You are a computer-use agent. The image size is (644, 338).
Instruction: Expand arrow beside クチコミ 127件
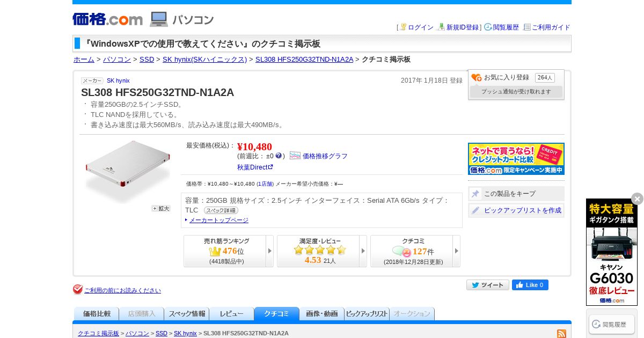coord(457,251)
